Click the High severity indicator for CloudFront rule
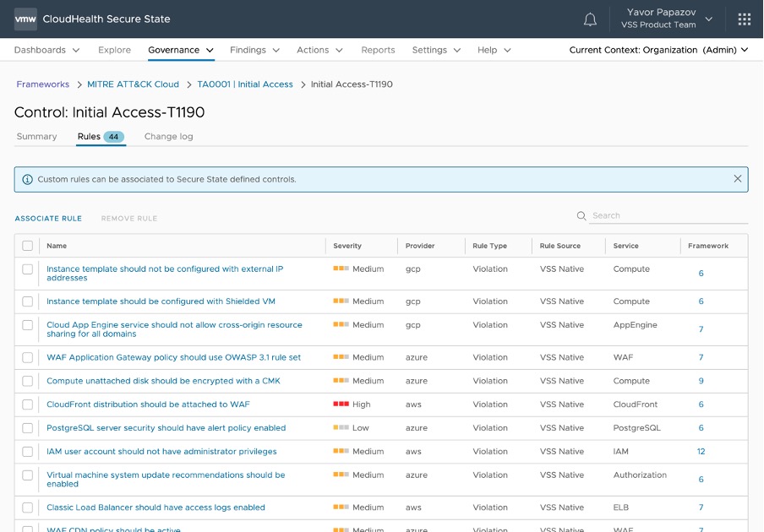Viewport: 764px width, 532px height. 341,404
